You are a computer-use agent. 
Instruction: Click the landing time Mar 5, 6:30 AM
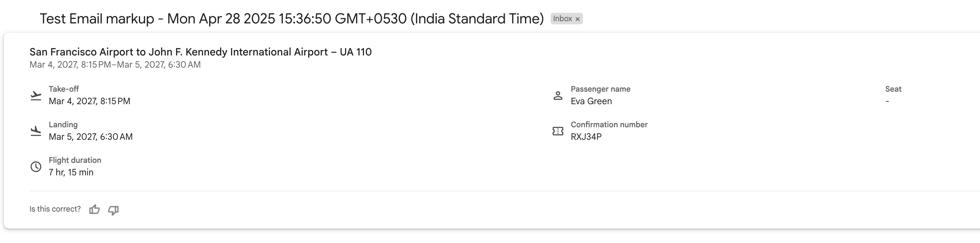tap(90, 137)
